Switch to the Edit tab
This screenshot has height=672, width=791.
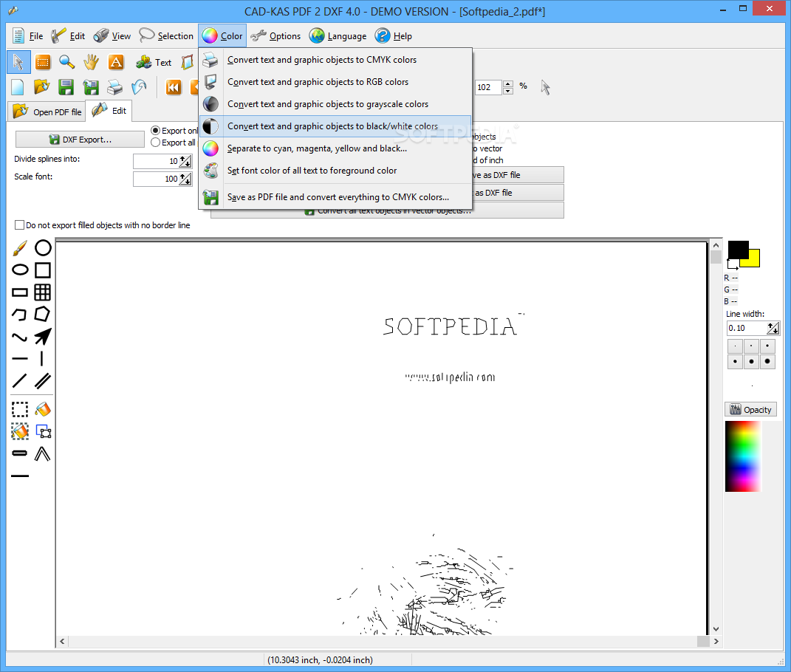pos(109,111)
